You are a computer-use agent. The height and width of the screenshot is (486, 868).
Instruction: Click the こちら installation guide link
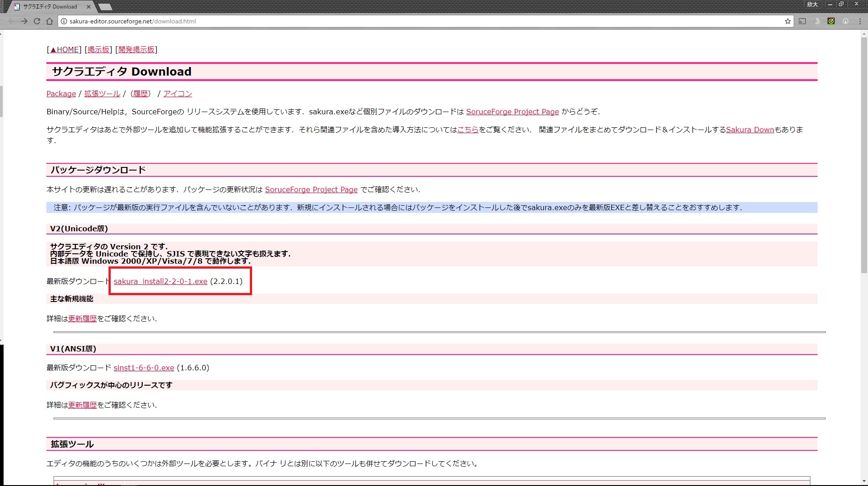[468, 130]
